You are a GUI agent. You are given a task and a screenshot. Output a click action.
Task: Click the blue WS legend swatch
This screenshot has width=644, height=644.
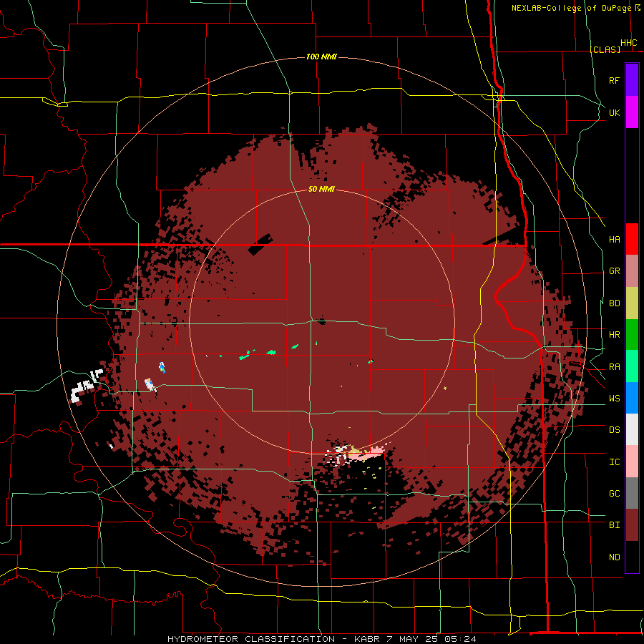pyautogui.click(x=632, y=398)
